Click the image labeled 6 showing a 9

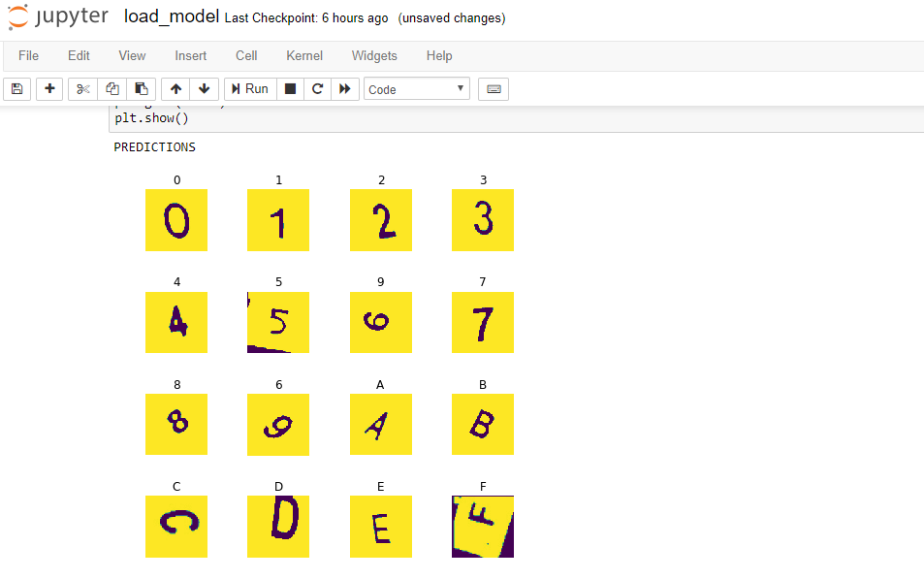coord(278,425)
